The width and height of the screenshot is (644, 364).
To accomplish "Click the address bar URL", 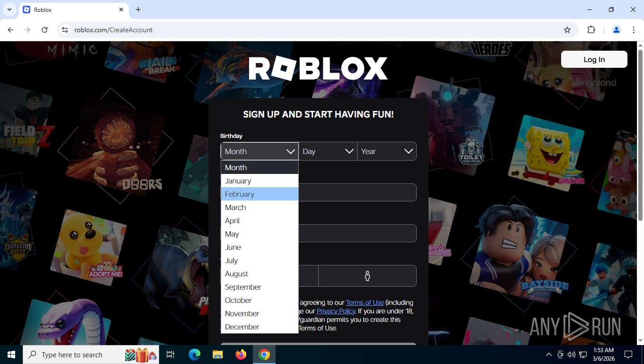I will 114,30.
